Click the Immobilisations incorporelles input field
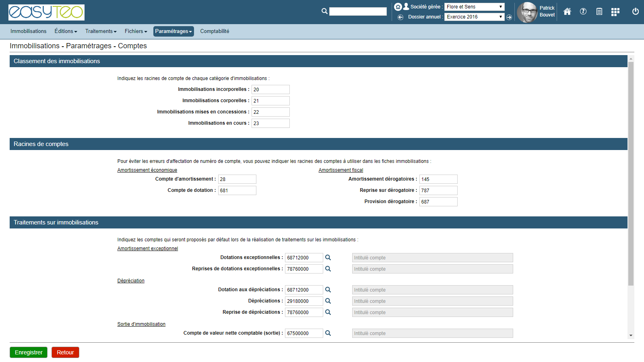The width and height of the screenshot is (644, 362). (270, 90)
